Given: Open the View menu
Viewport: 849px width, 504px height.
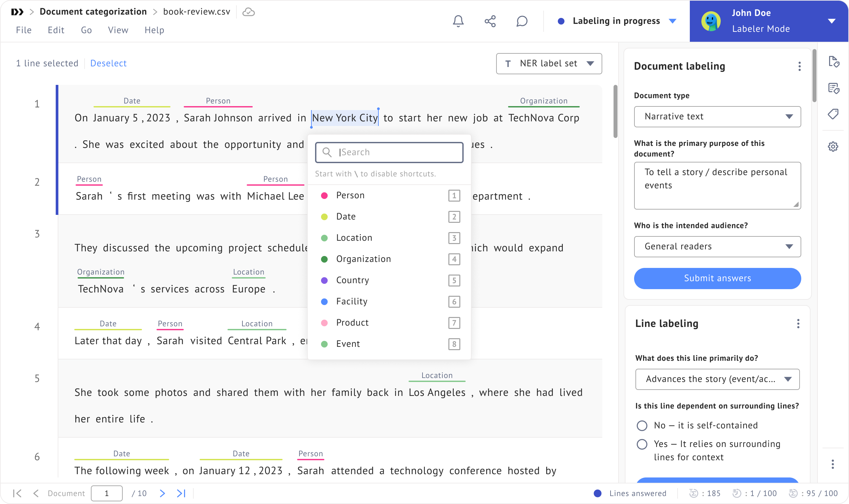Looking at the screenshot, I should [x=118, y=30].
